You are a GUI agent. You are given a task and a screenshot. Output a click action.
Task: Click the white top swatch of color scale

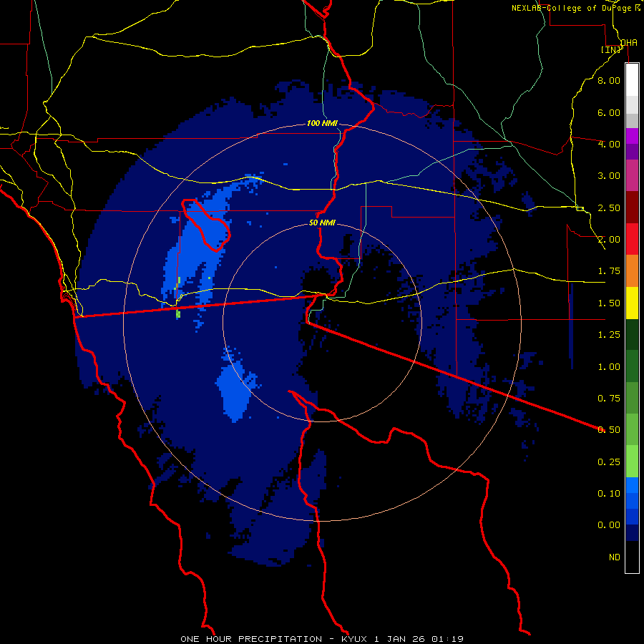coord(632,79)
